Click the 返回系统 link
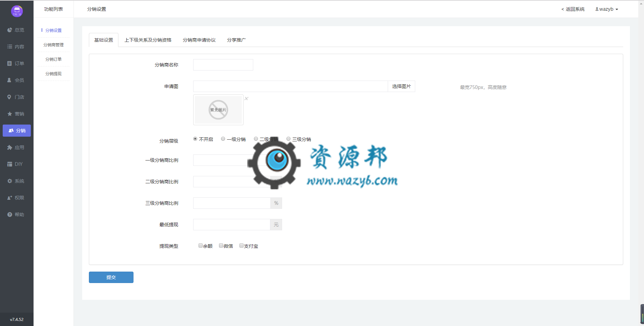Screen dimensions: 644x326 [x=573, y=9]
